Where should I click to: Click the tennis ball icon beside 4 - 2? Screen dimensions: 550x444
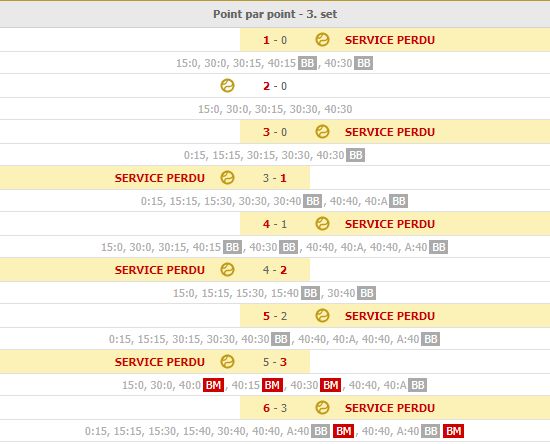click(x=227, y=269)
